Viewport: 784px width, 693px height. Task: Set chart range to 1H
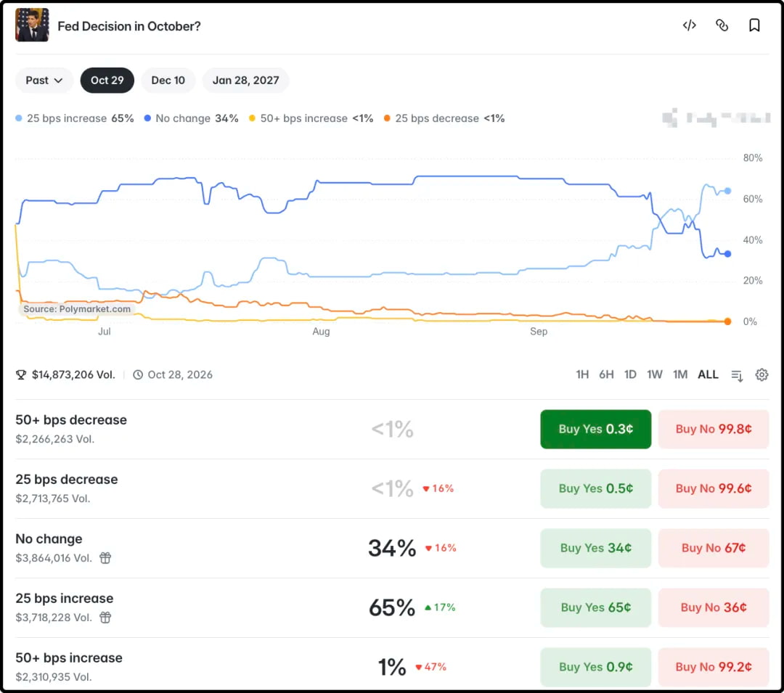582,374
